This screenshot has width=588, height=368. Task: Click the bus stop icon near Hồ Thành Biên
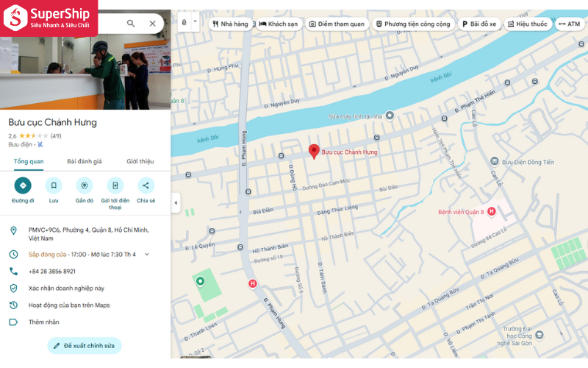click(x=240, y=247)
